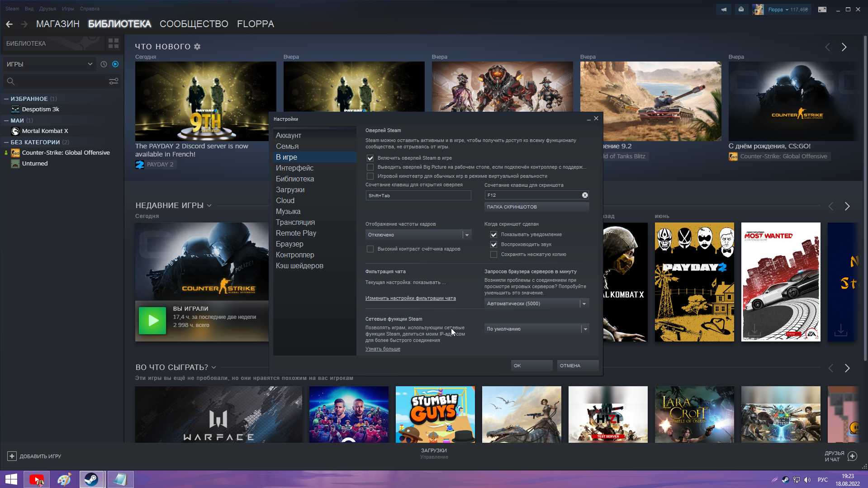
Task: Click the volume tray icon
Action: (807, 480)
